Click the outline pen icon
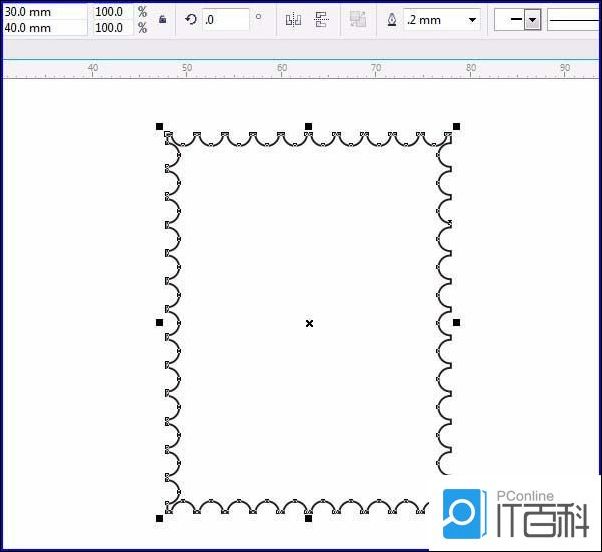602x552 pixels. pyautogui.click(x=392, y=20)
